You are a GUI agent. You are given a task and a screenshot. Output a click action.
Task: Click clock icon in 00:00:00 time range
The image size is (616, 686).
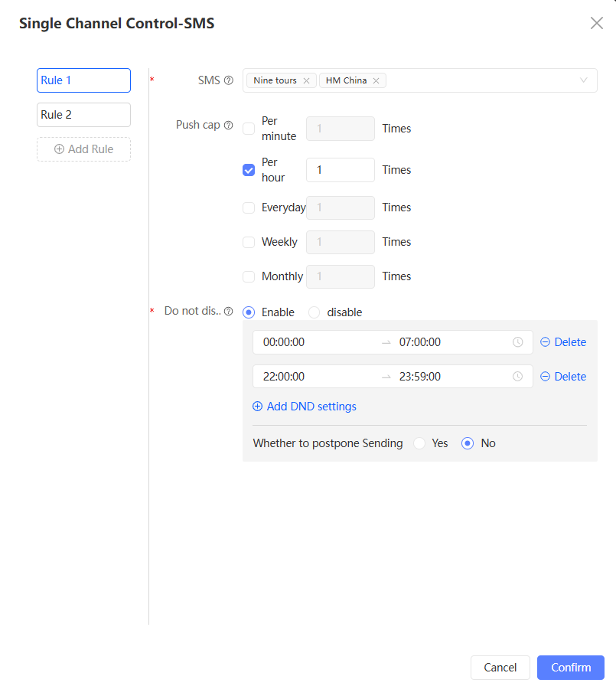(x=518, y=342)
